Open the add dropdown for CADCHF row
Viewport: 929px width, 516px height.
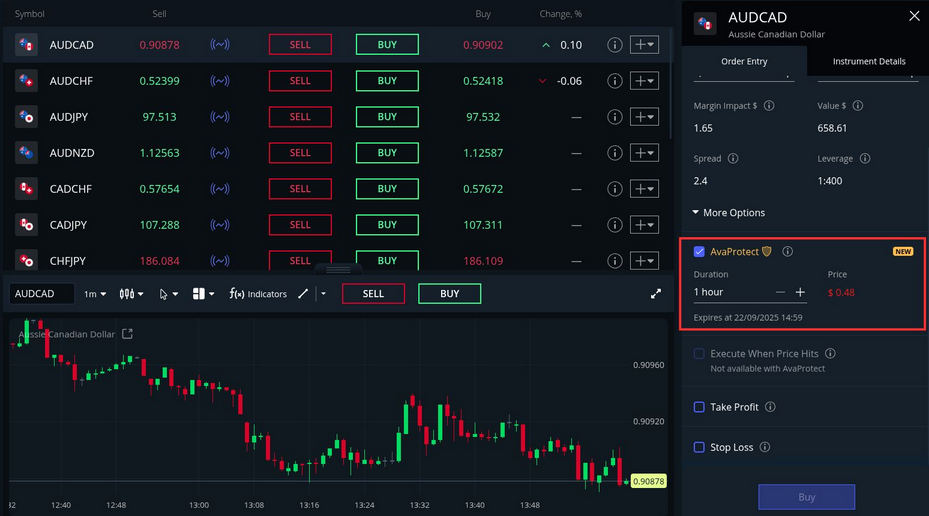click(x=644, y=189)
